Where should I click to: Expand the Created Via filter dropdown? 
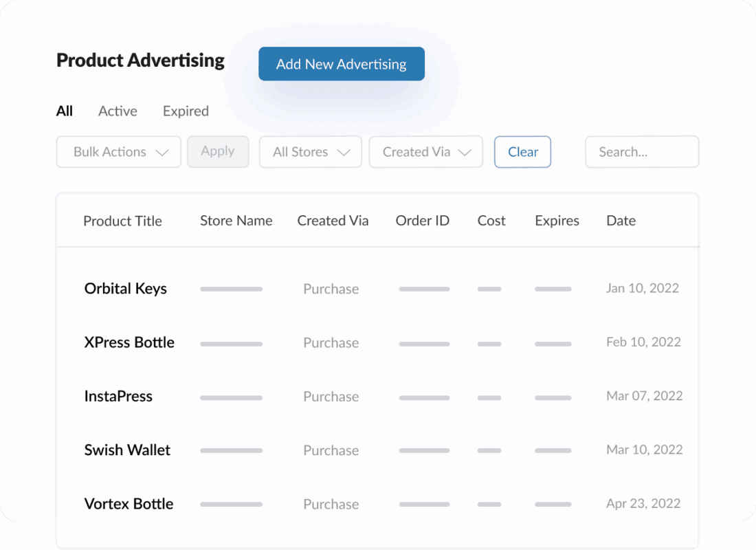pos(426,152)
